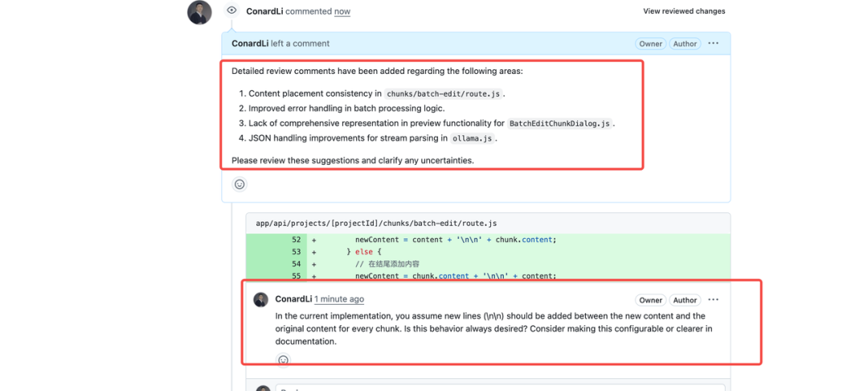
Task: Click the Author badge on the inline comment
Action: coord(685,300)
